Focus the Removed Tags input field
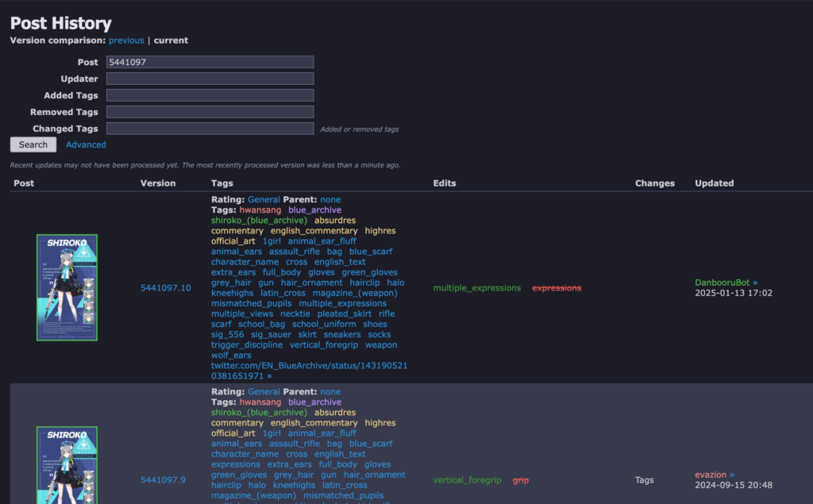 coord(210,112)
